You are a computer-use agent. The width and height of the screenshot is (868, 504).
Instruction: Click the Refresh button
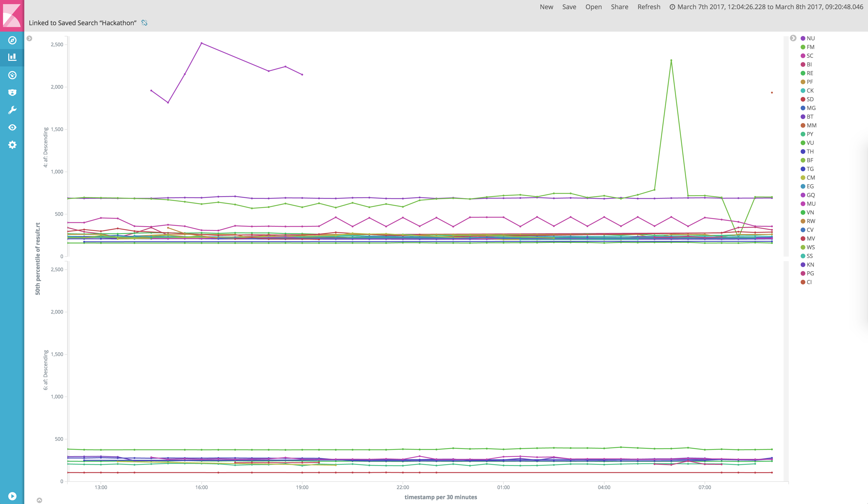(x=648, y=7)
